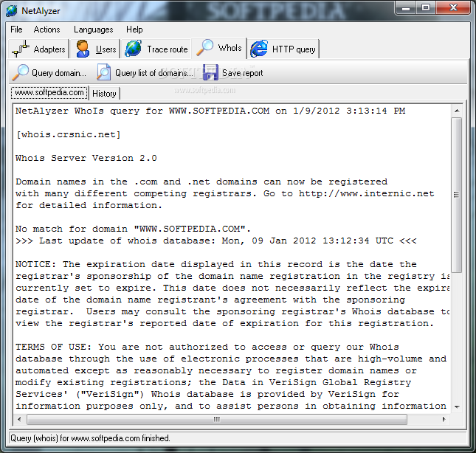Viewport: 476px width, 453px height.
Task: Close the NetAlyzer window
Action: tap(453, 8)
